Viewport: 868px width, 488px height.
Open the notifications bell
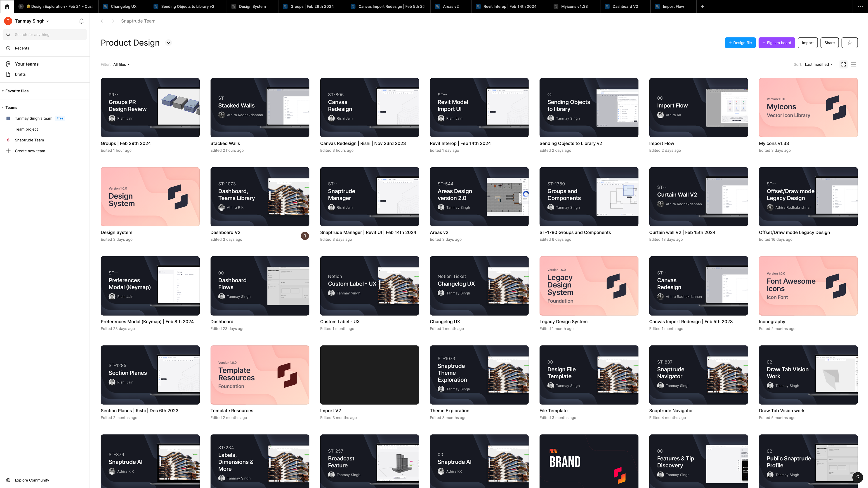pyautogui.click(x=81, y=21)
